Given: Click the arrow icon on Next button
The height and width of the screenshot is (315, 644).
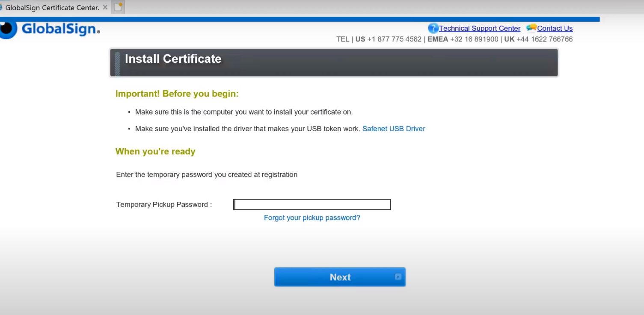Looking at the screenshot, I should pos(398,277).
